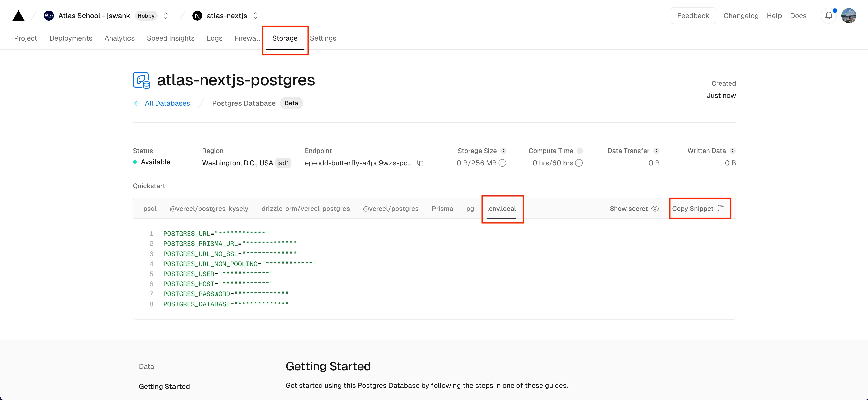The height and width of the screenshot is (400, 868).
Task: Go back to All Databases
Action: [162, 103]
